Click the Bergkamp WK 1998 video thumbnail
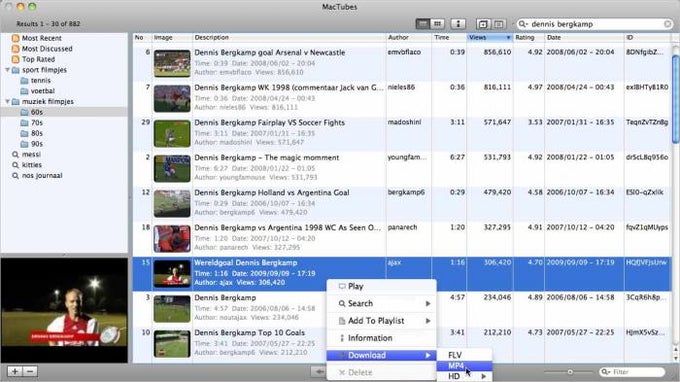This screenshot has width=680, height=382. [172, 98]
